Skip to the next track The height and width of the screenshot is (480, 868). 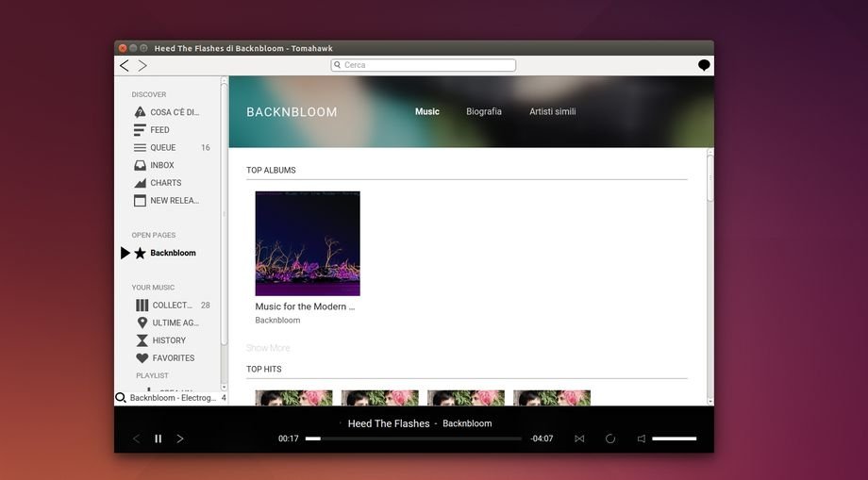180,439
